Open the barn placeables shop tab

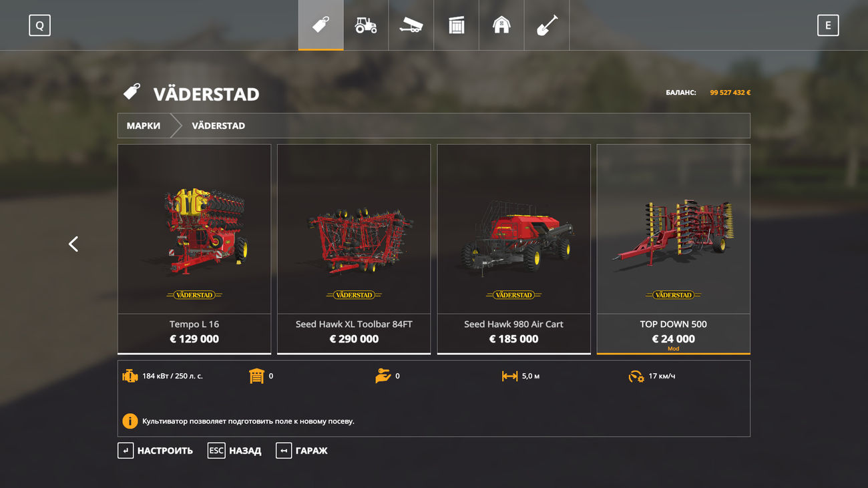(x=501, y=25)
